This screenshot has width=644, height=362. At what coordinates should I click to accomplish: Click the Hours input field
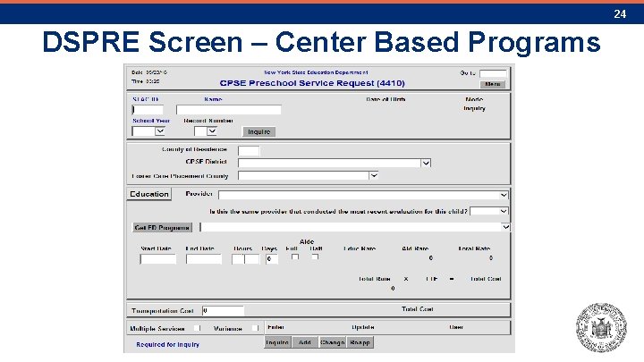coord(245,259)
